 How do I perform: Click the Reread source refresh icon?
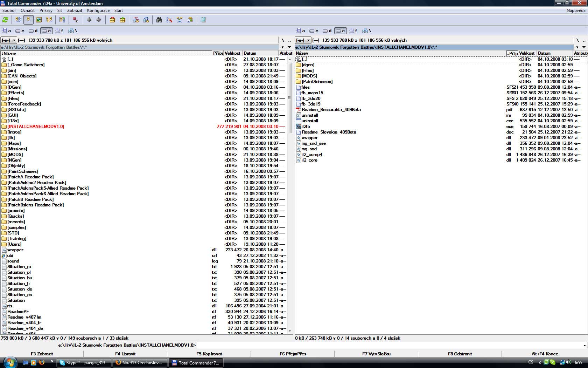pos(5,20)
